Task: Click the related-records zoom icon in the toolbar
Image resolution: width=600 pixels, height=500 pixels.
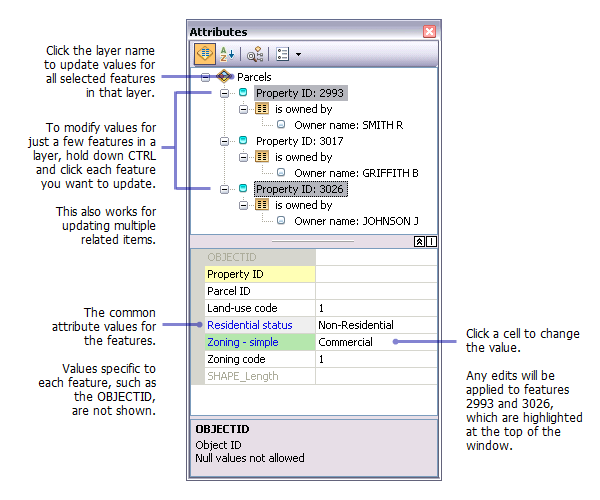Action: pos(255,54)
